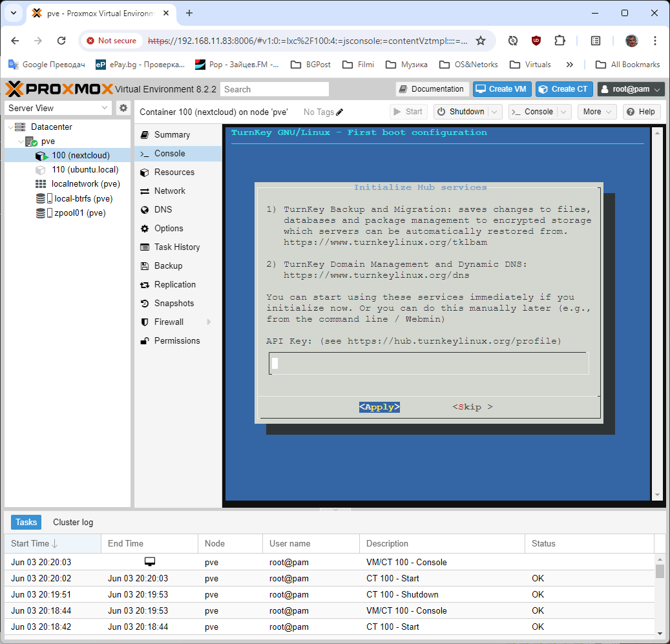
Task: Open Google Преводач bookmark
Action: [x=47, y=65]
